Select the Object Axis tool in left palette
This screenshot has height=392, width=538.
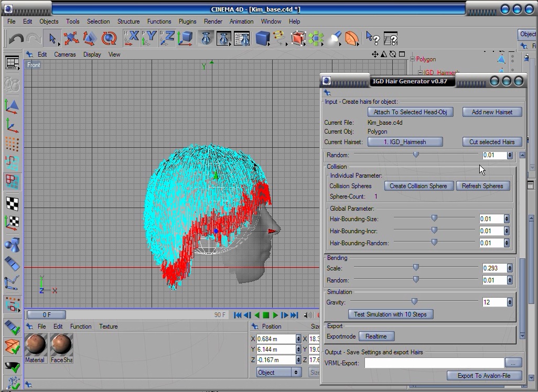12,126
